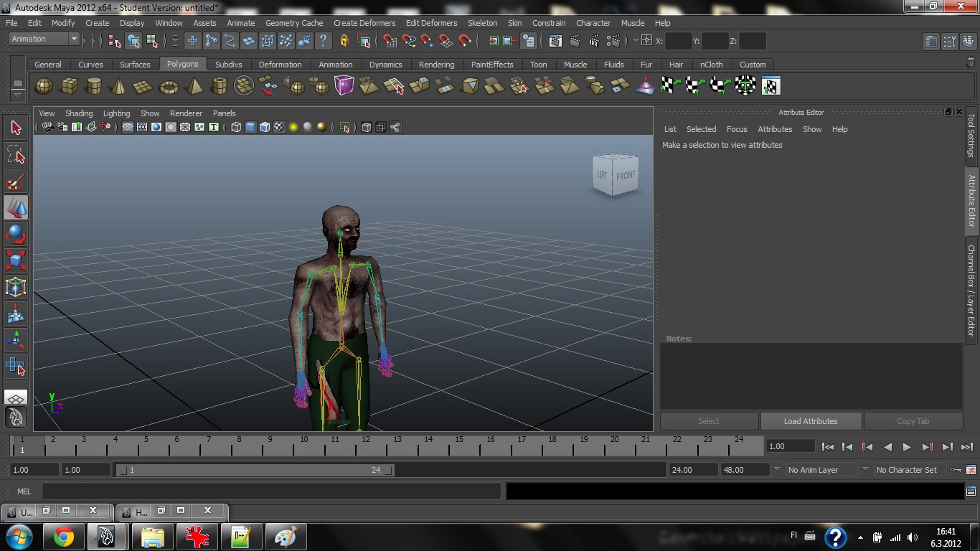
Task: Toggle use all lights yellow bulb icon
Action: pos(293,128)
